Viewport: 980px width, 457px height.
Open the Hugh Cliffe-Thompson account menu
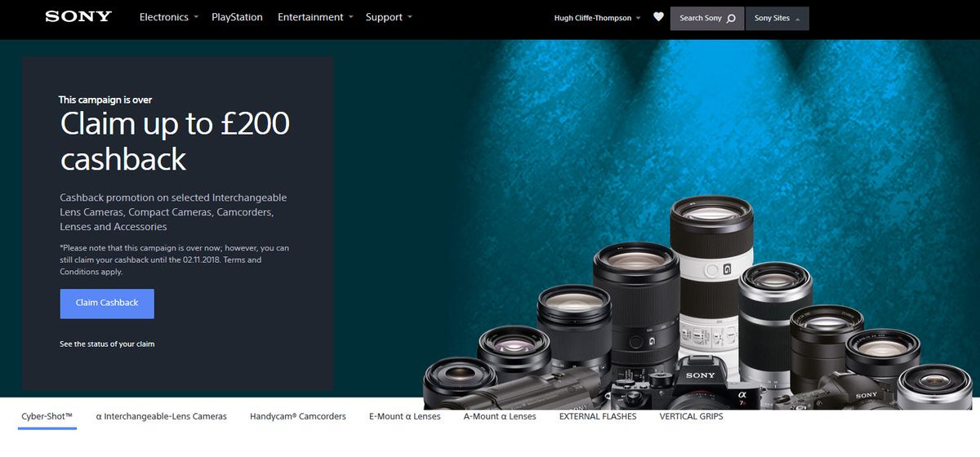[x=597, y=18]
